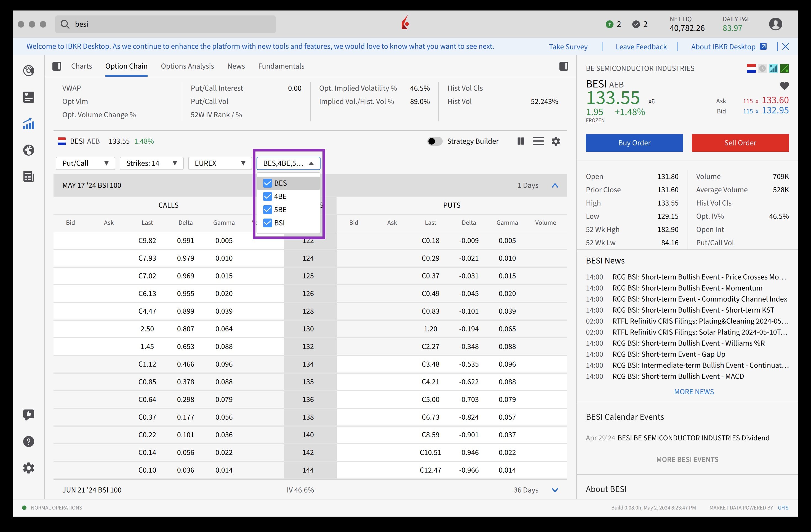Click the Buy Order button
The height and width of the screenshot is (532, 811).
[x=634, y=143]
